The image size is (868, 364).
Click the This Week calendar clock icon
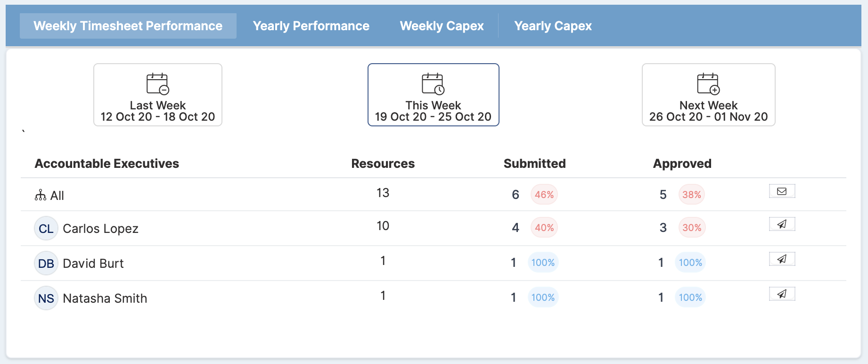coord(433,84)
